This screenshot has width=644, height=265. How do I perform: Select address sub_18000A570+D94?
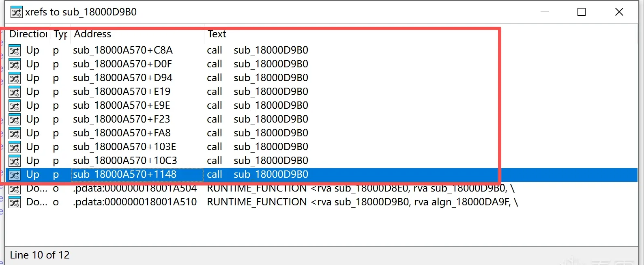tap(123, 78)
